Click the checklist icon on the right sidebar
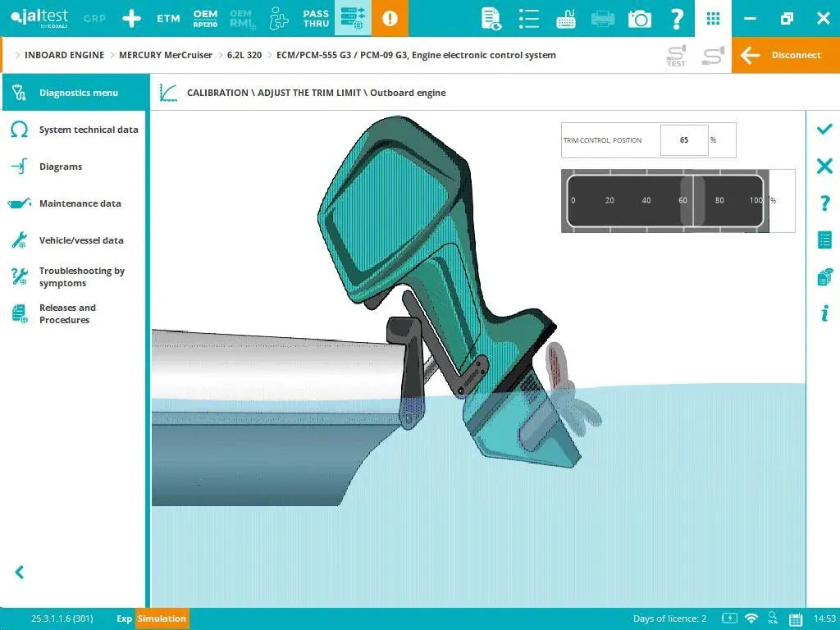The height and width of the screenshot is (630, 840). click(x=824, y=240)
